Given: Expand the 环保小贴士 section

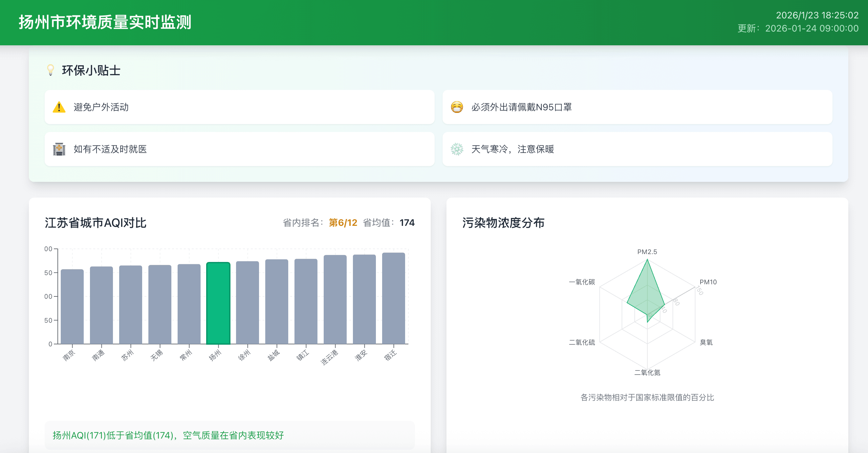Looking at the screenshot, I should click(x=91, y=70).
